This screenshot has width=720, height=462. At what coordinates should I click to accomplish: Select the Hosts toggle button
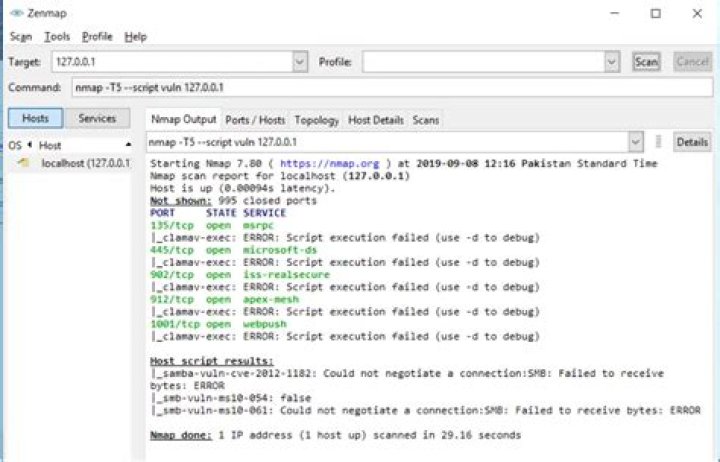35,118
